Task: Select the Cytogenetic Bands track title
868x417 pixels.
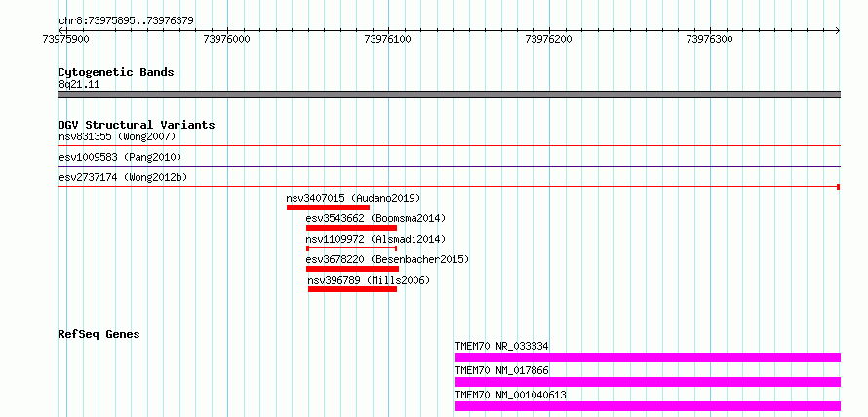Action: (x=116, y=72)
